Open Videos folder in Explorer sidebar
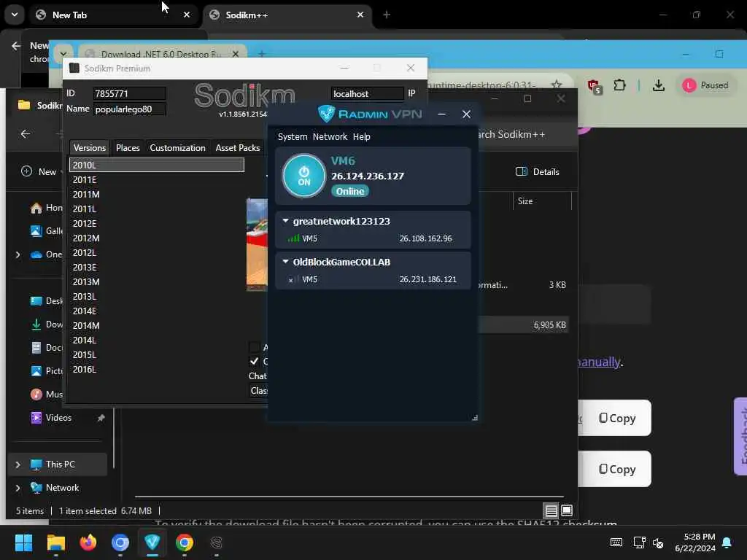Viewport: 747px width, 560px height. point(58,418)
